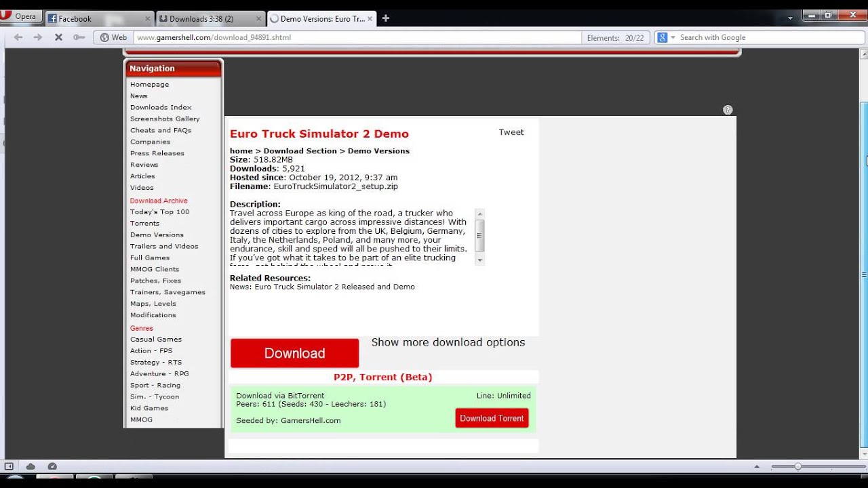Click the password wand key icon
The width and height of the screenshot is (868, 488).
79,37
